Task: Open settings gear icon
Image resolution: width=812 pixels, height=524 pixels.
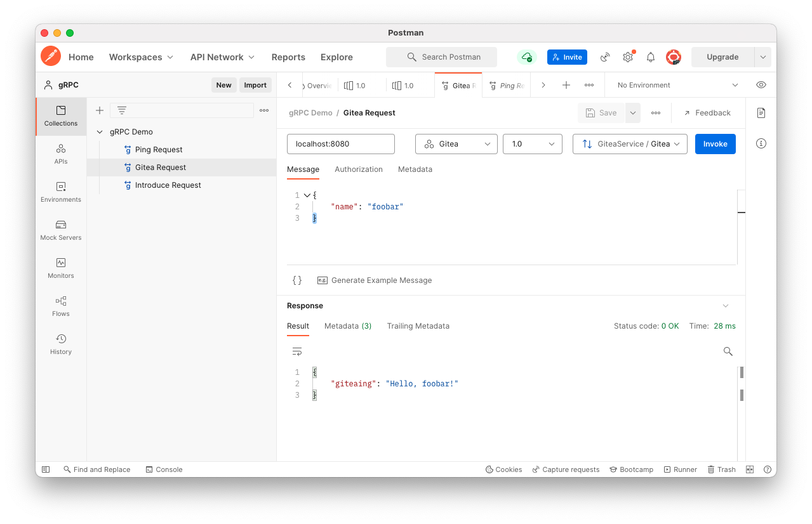Action: tap(628, 57)
